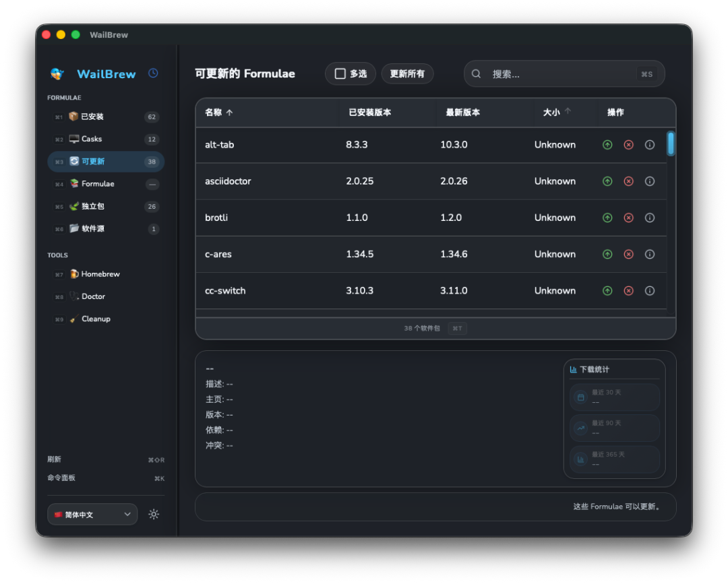
Task: Click the 更新所有 button
Action: coord(407,73)
